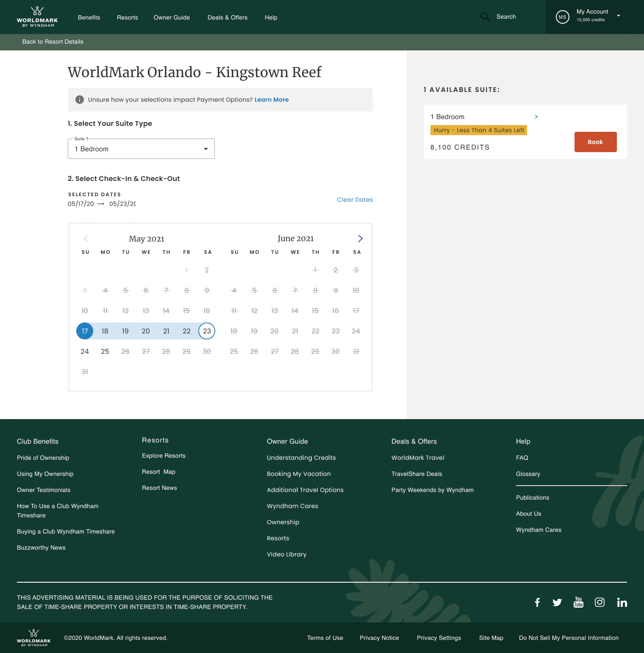Pick May 24 in the calendar
The height and width of the screenshot is (653, 644).
pyautogui.click(x=85, y=351)
